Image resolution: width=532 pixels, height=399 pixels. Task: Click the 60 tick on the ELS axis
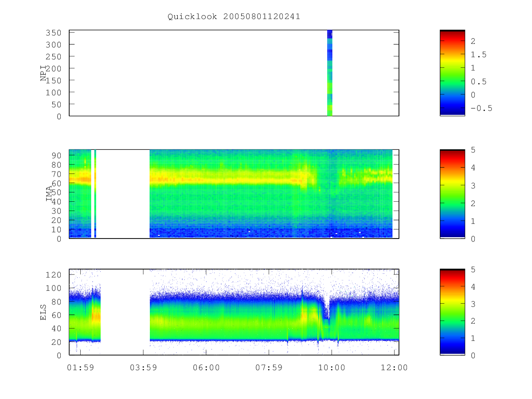pos(57,315)
